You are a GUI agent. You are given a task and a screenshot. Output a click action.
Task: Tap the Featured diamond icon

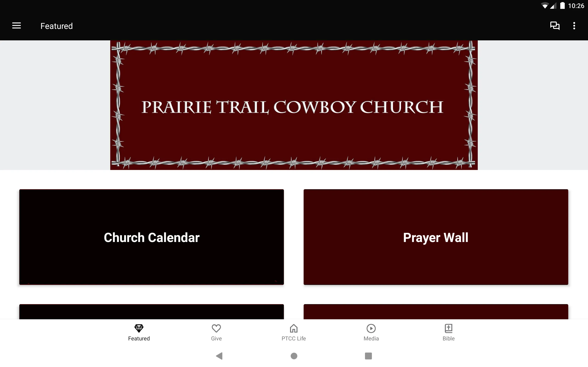[x=139, y=328]
